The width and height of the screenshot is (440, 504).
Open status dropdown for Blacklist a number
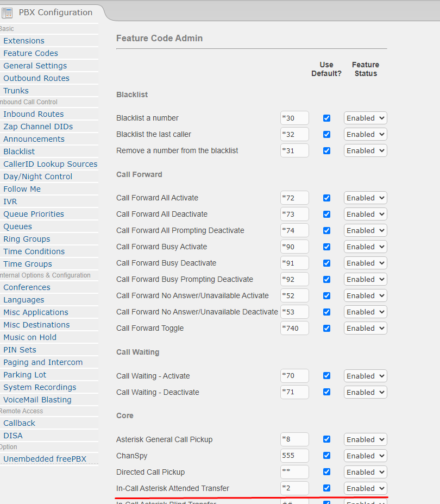366,118
